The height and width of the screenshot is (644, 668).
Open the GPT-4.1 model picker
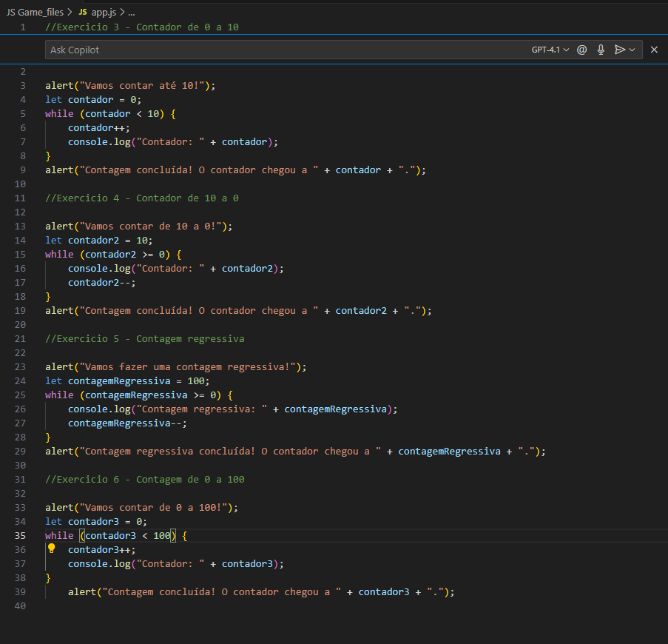[550, 50]
